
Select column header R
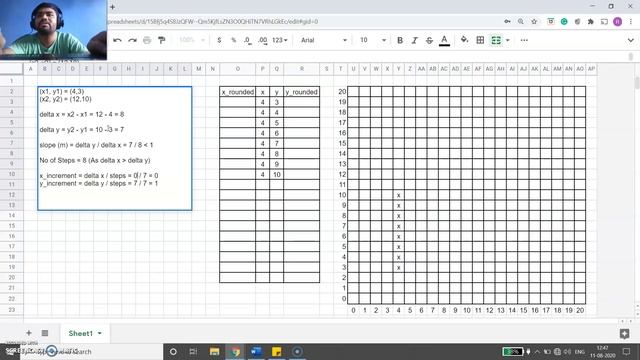coord(302,69)
